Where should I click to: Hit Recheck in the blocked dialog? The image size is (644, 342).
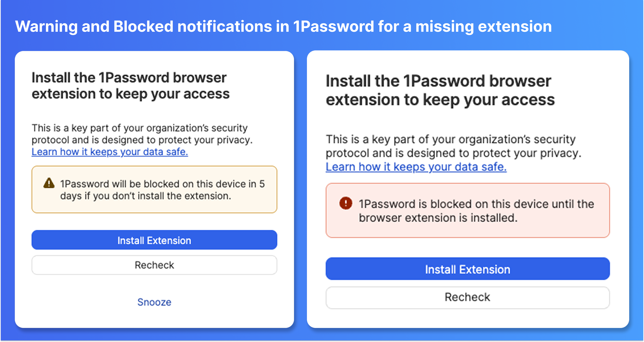click(x=467, y=297)
